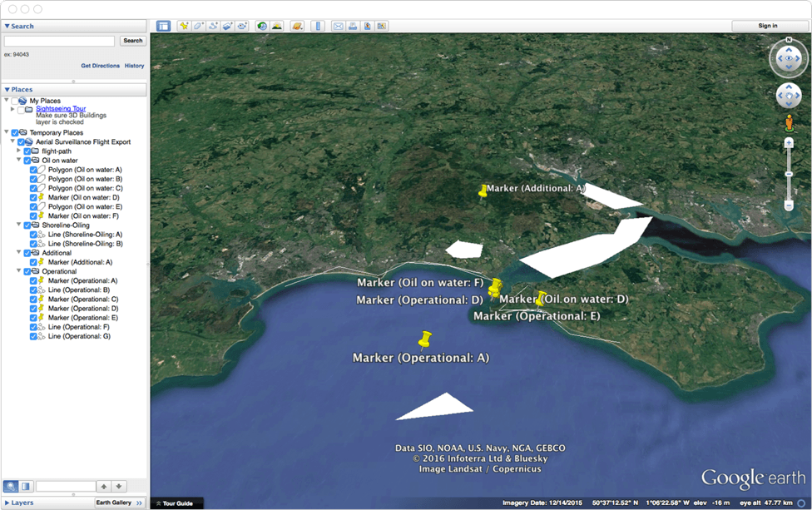Select the Add Polygon tool
The image size is (812, 510).
[198, 26]
